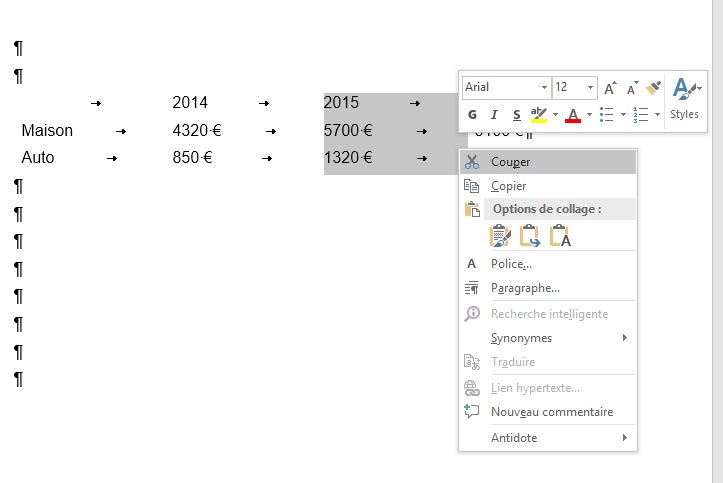
Task: Paste keeping source formatting
Action: 500,236
